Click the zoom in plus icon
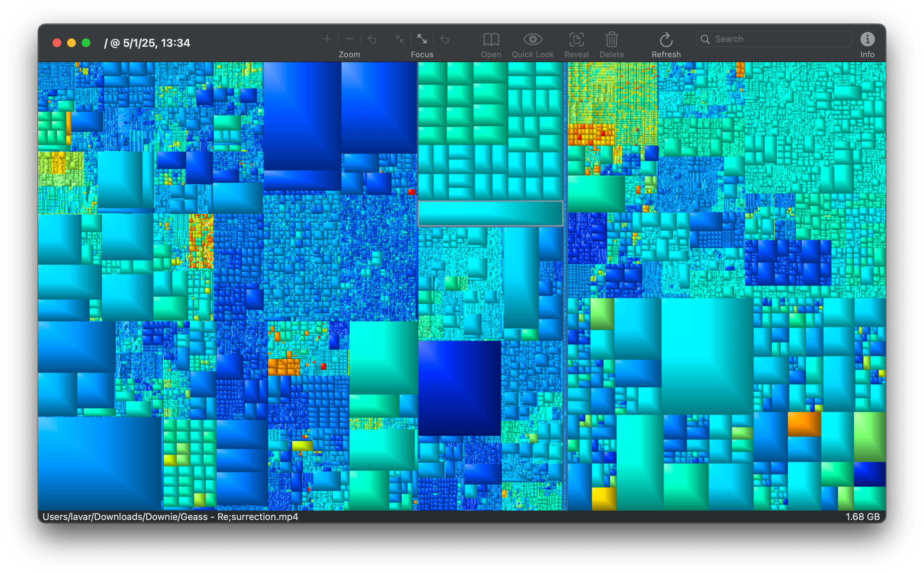The width and height of the screenshot is (924, 573). (327, 39)
